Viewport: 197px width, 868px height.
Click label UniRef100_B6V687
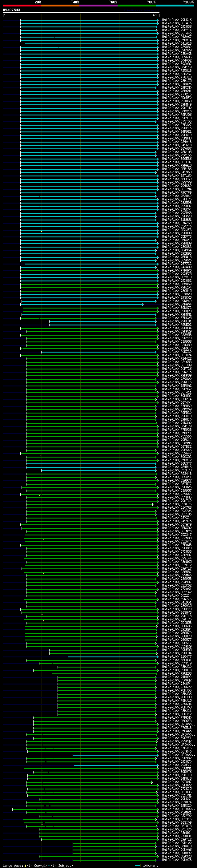pos(177,149)
